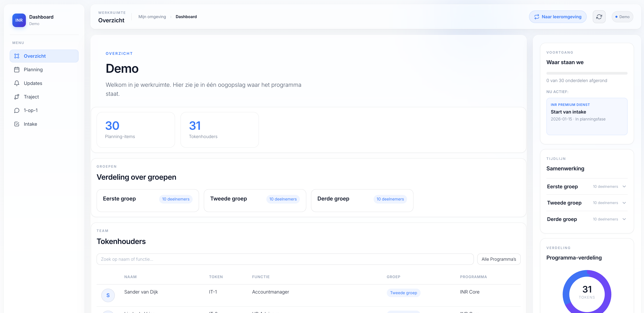Click the GROEP column header
This screenshot has height=313, width=644.
coord(393,277)
